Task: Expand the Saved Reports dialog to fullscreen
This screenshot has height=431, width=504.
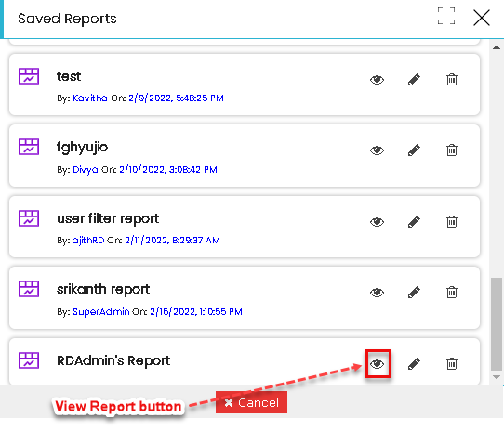Action: point(446,16)
